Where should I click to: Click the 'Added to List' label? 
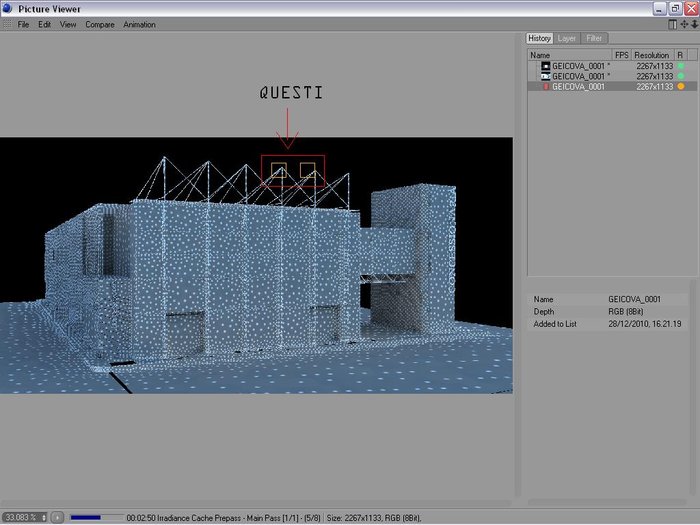(555, 324)
